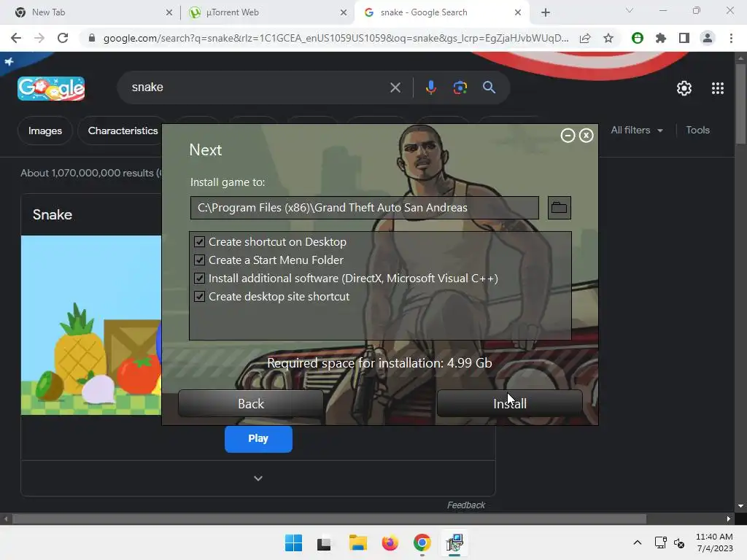Show hidden system tray icons
Image resolution: width=747 pixels, height=560 pixels.
tap(637, 542)
